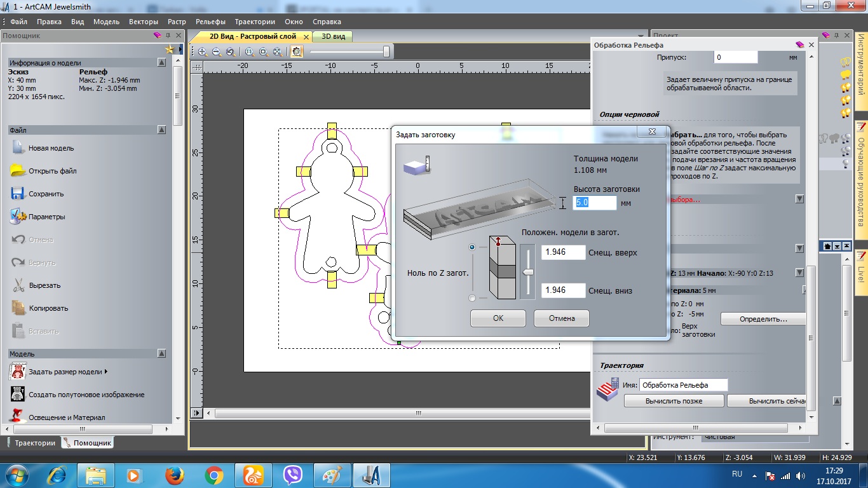
Task: Click the collapse-up icon in project mini toolbar
Action: click(846, 246)
